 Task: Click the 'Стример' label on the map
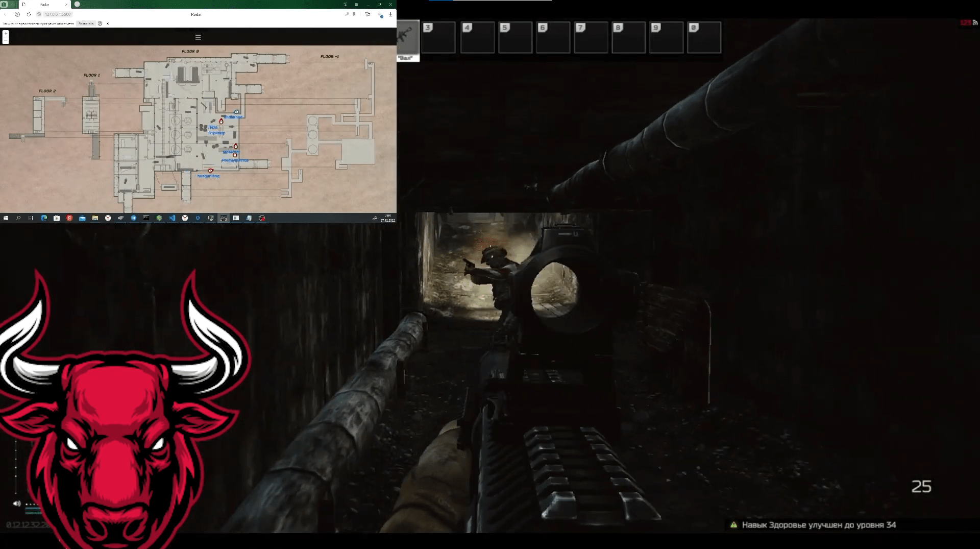(216, 133)
